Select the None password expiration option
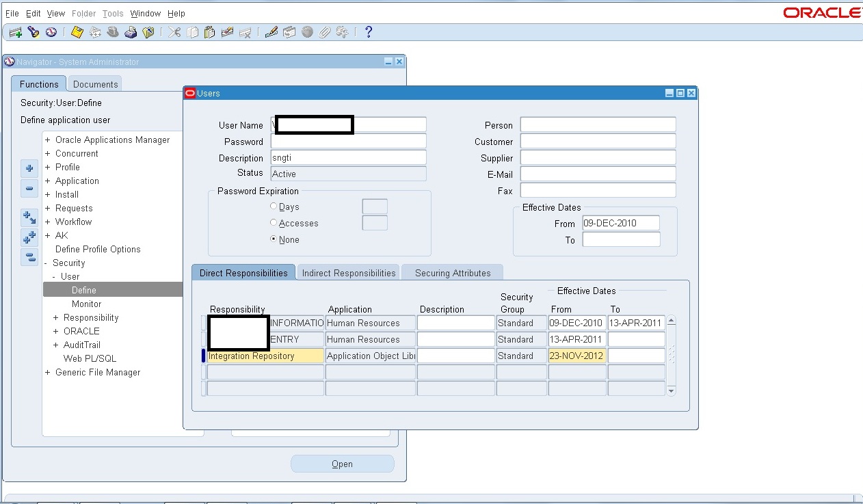 click(x=273, y=239)
